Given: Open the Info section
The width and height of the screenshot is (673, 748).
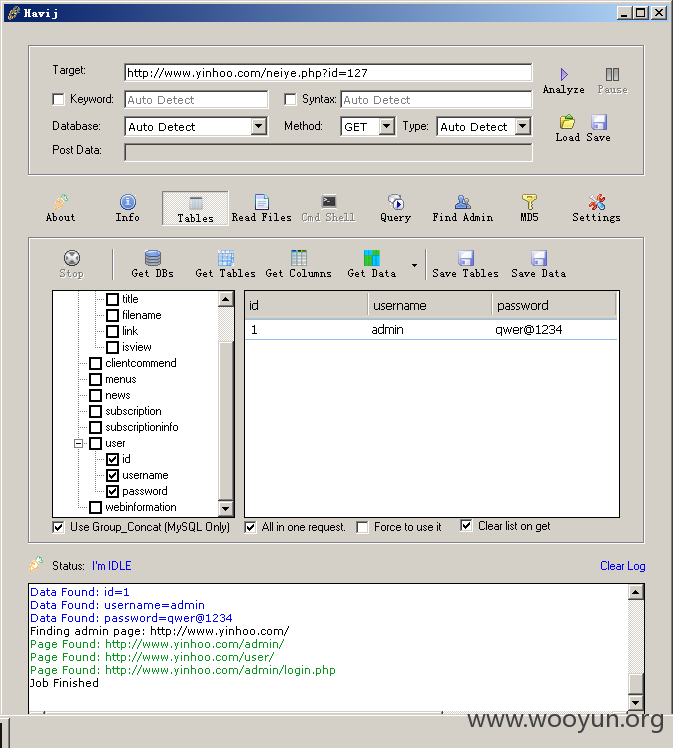Looking at the screenshot, I should pos(127,208).
